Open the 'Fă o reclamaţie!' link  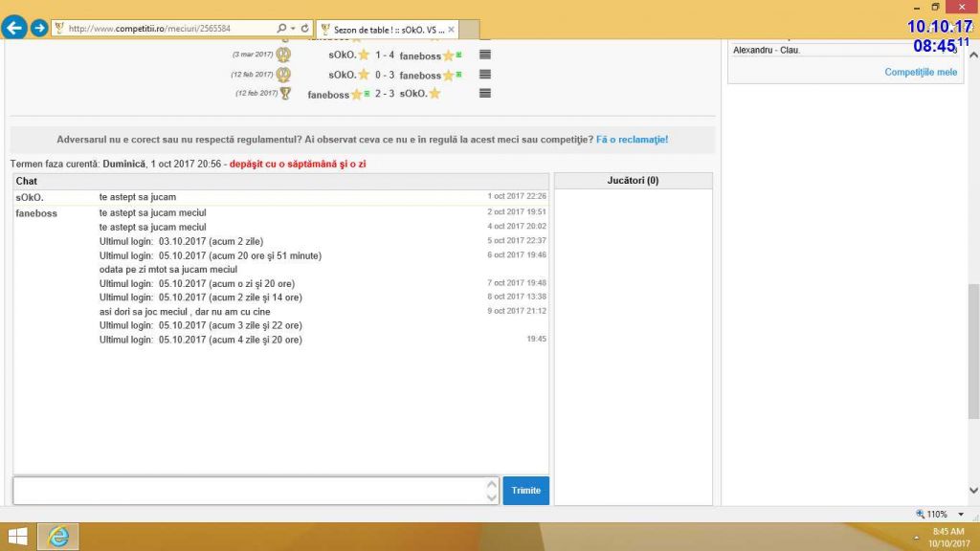[632, 140]
